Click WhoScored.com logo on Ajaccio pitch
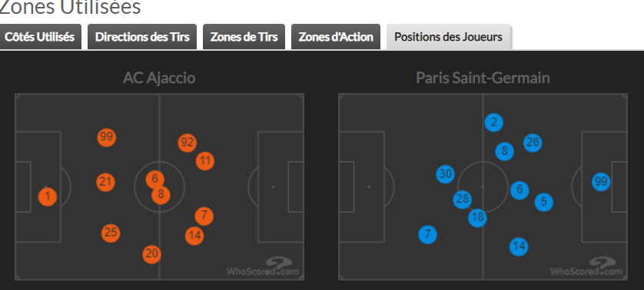Screen dimensions: 644x290 tap(264, 267)
